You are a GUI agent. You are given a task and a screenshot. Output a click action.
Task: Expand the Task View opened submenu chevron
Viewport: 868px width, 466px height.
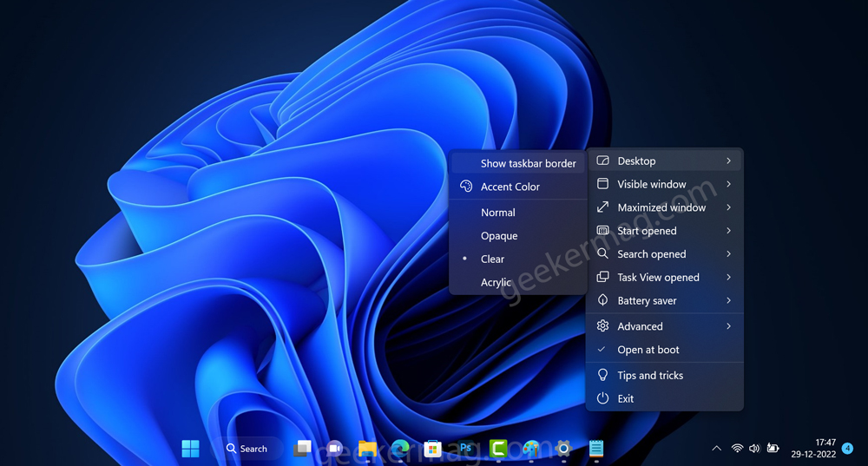[x=728, y=277]
